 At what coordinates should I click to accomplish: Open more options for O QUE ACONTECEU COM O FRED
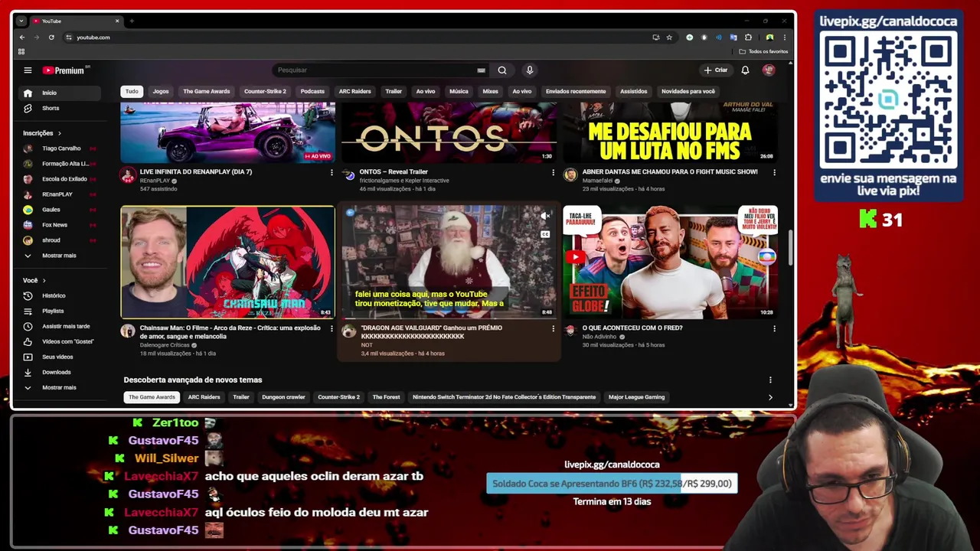pyautogui.click(x=774, y=329)
